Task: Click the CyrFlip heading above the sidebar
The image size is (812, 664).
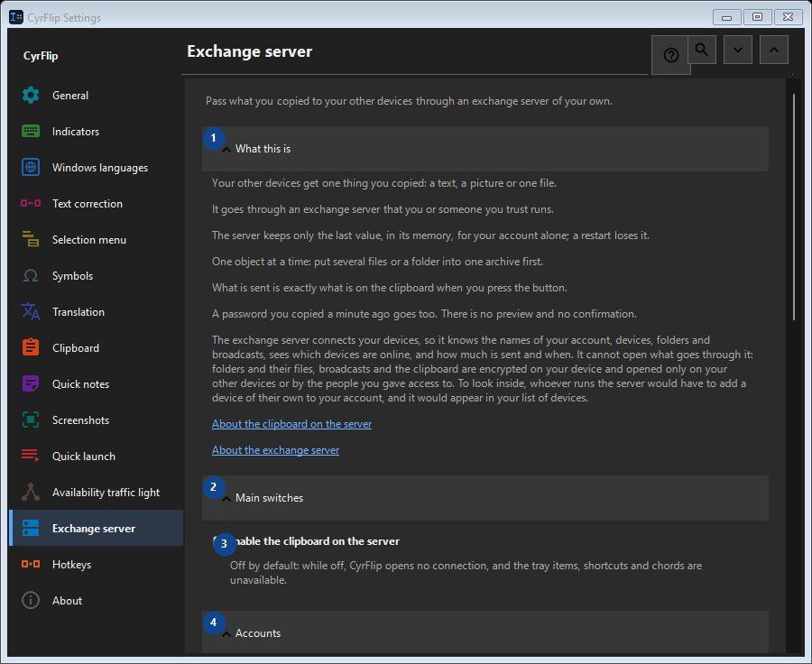Action: pos(41,56)
